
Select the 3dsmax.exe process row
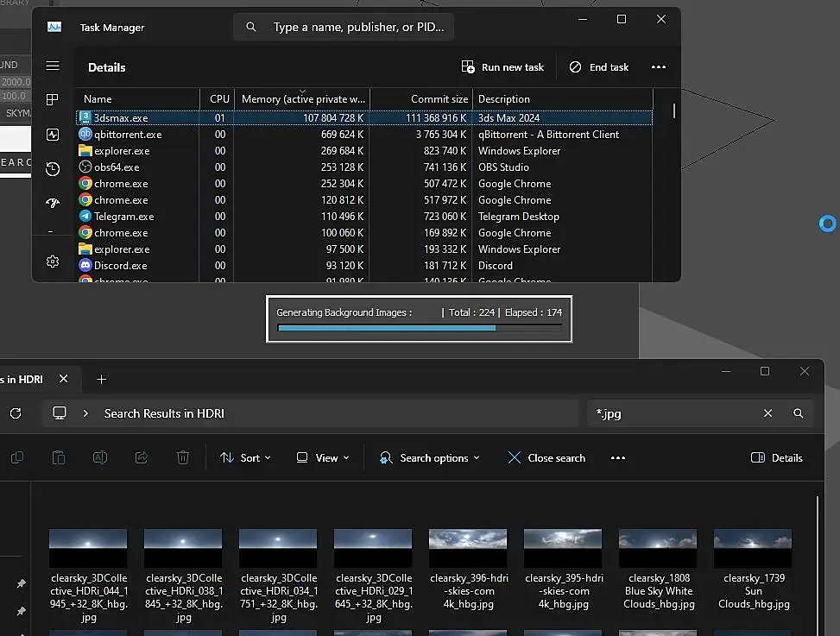point(364,117)
